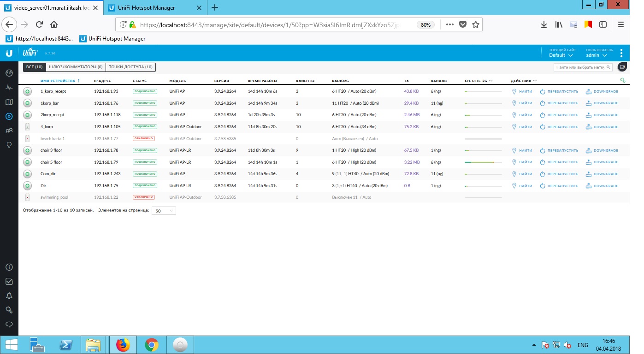This screenshot has height=354, width=644.
Task: Open the Clients page in sidebar
Action: (x=9, y=131)
